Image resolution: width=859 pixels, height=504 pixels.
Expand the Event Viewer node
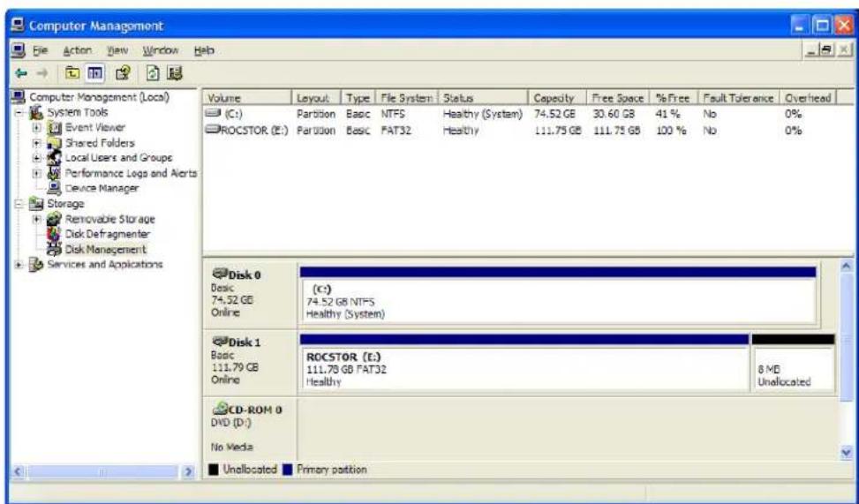point(37,128)
